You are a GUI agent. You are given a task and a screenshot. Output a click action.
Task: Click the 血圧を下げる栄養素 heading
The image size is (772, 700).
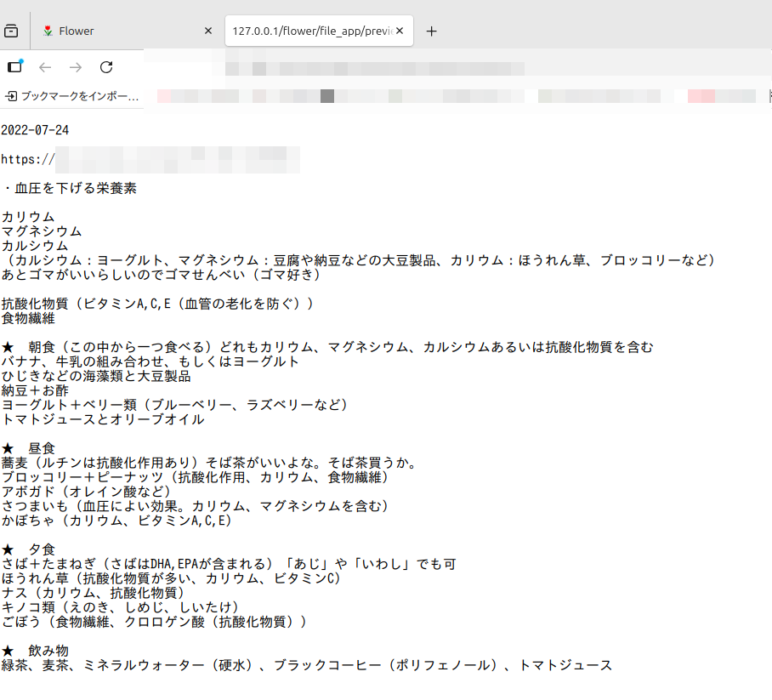pyautogui.click(x=75, y=188)
